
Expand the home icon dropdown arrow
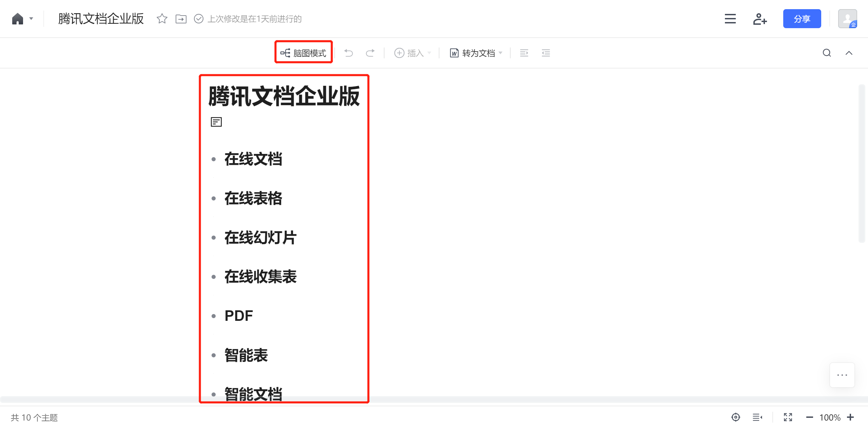point(31,19)
